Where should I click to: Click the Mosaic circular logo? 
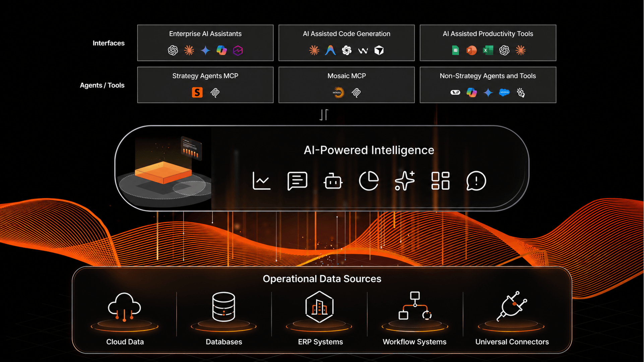[338, 93]
